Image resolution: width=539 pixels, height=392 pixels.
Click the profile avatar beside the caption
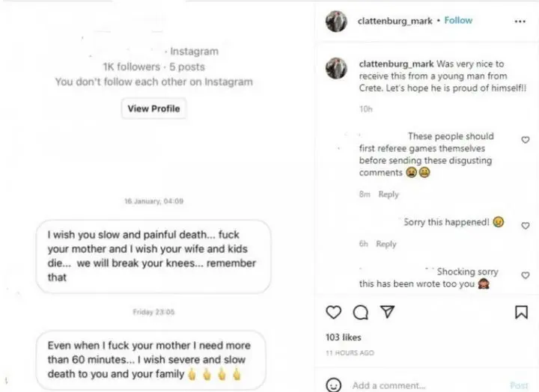coord(336,68)
